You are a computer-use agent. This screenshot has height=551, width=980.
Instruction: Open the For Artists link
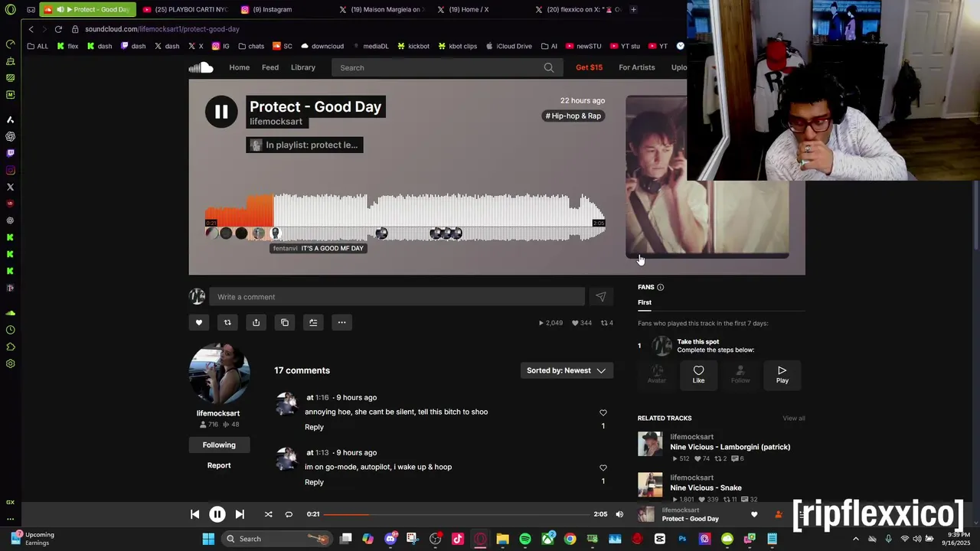tap(637, 67)
